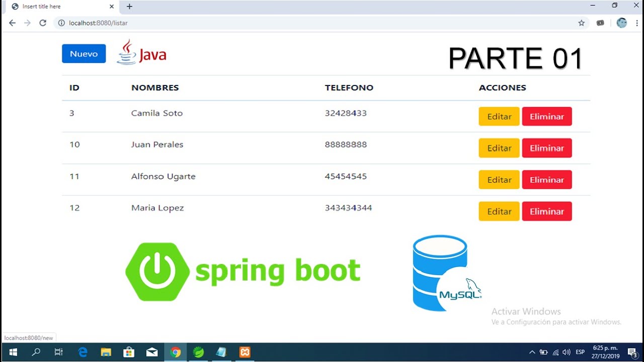Viewport: 644px width, 362px height.
Task: Edit the Camila Soto row
Action: point(499,116)
